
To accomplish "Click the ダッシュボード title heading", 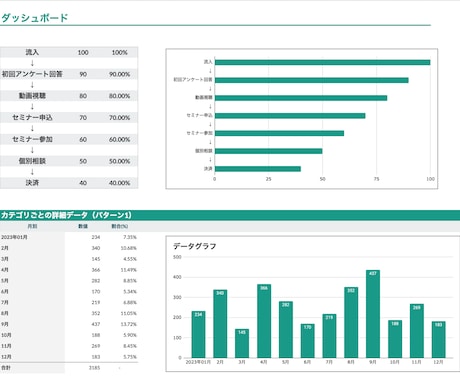I will (35, 18).
